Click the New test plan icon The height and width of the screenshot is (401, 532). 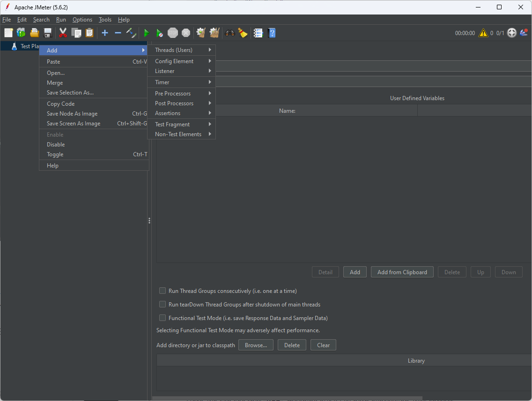(8, 33)
